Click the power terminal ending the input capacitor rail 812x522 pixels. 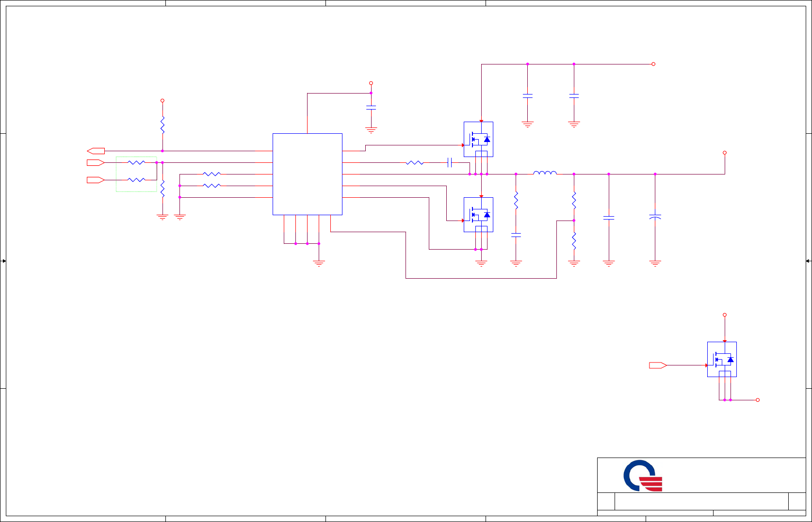[x=653, y=64]
